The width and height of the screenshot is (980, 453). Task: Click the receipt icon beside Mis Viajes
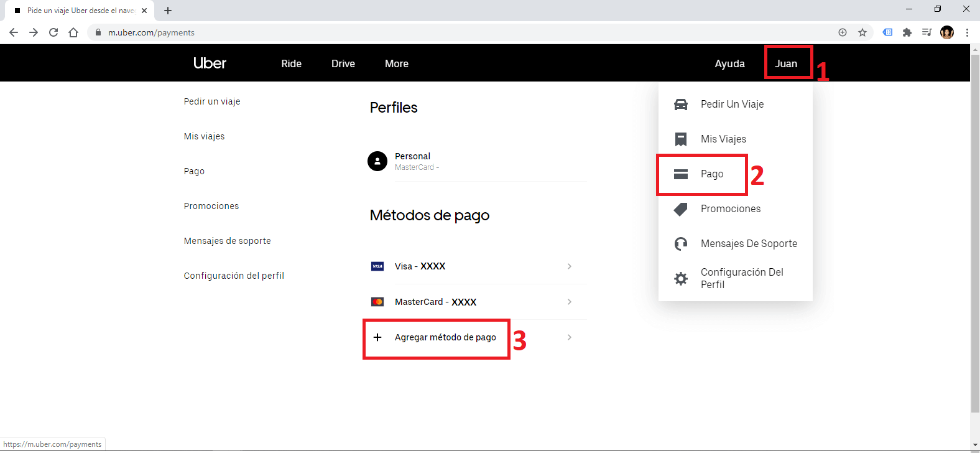681,139
